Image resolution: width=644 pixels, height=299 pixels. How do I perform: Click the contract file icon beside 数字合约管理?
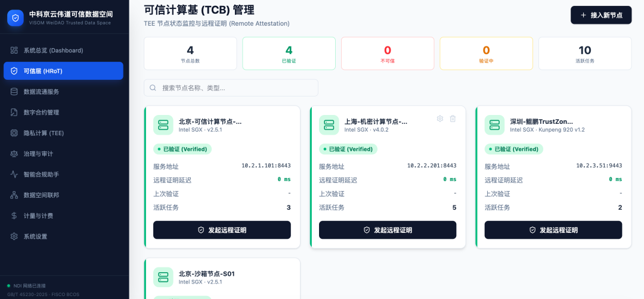[14, 113]
